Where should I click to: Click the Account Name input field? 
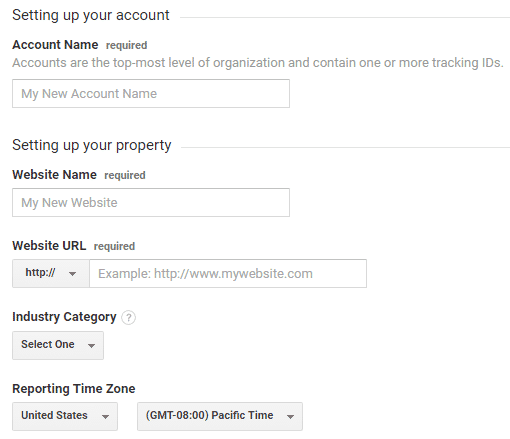[x=151, y=93]
